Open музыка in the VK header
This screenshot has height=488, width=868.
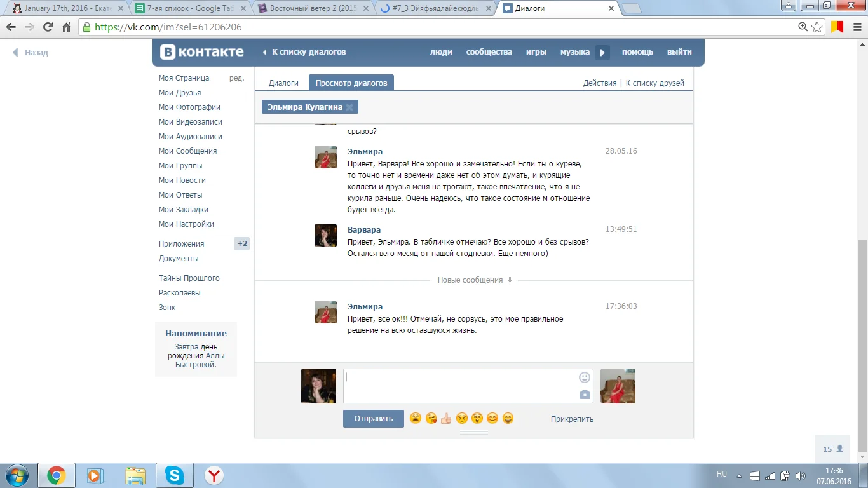coord(575,52)
